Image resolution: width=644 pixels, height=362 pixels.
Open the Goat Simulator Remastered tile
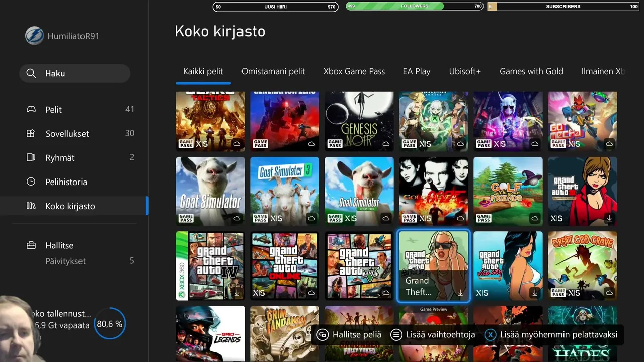coord(359,192)
